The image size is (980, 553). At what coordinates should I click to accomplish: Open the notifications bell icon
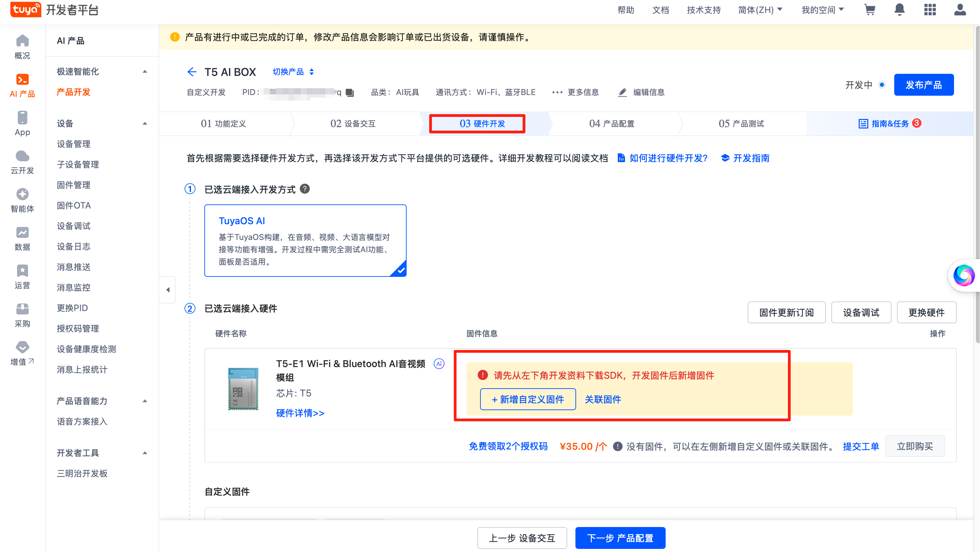(x=899, y=10)
